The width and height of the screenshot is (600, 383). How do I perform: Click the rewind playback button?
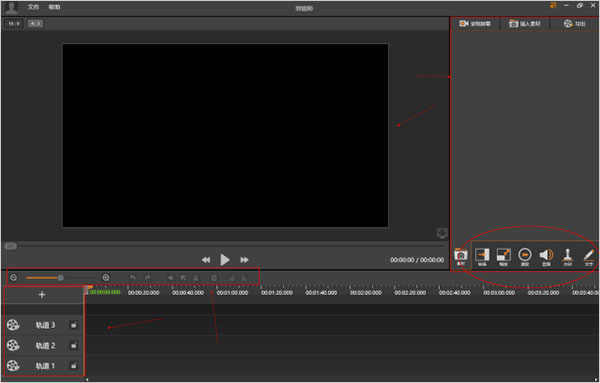pyautogui.click(x=206, y=260)
